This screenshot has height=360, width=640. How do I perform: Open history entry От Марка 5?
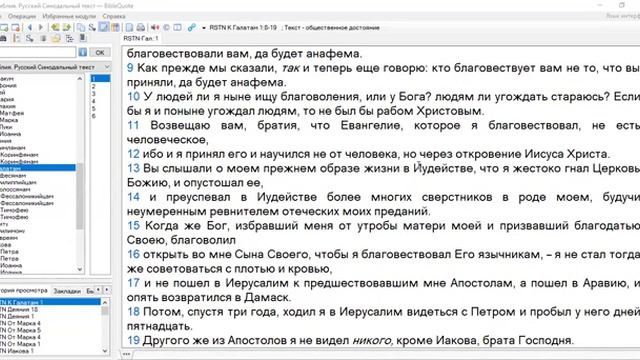point(20,330)
